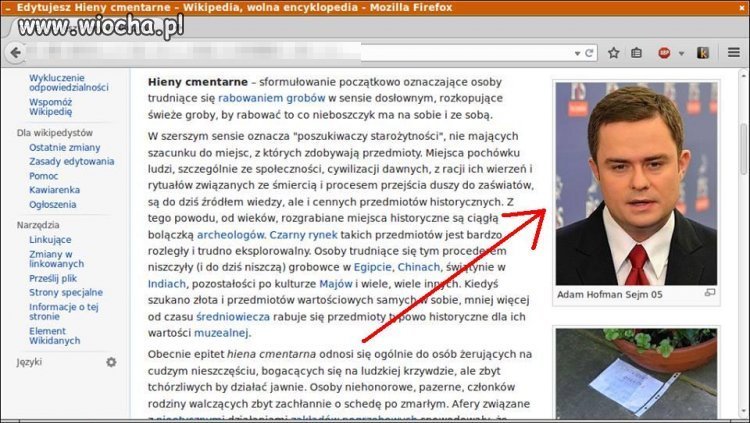Click the page vertical scrollbar thumb
This screenshot has width=750, height=423.
[744, 149]
